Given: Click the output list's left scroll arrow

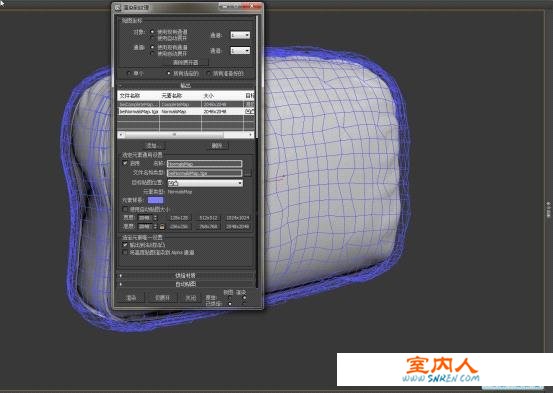Looking at the screenshot, I should click(x=121, y=134).
